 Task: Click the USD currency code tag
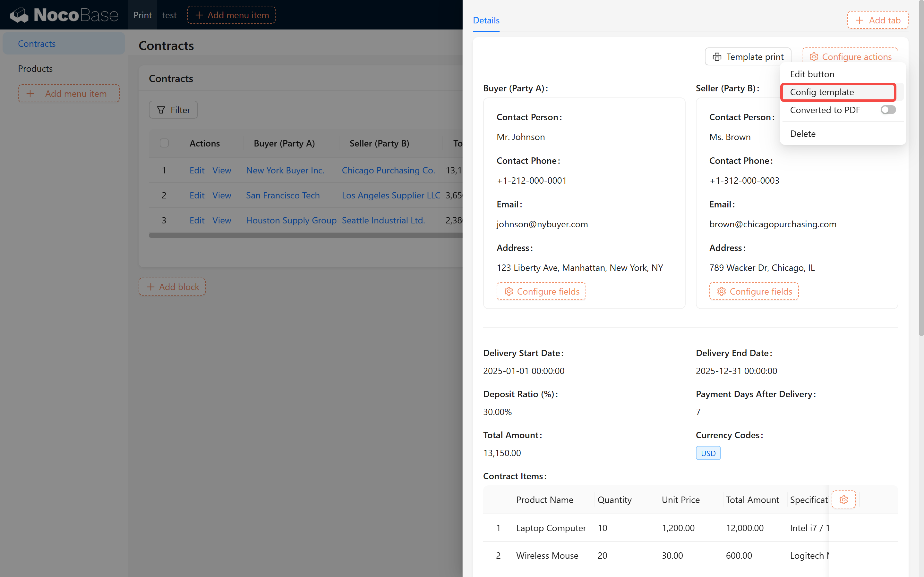coord(708,453)
